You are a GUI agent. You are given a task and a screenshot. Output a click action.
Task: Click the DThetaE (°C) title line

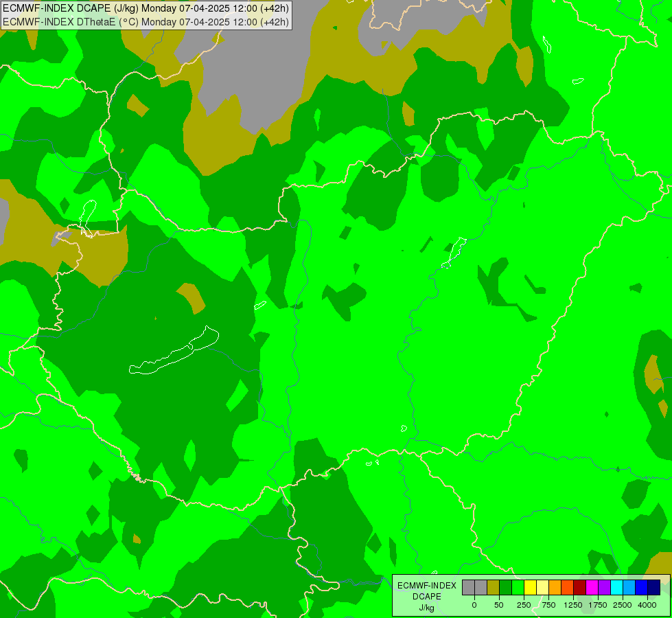pos(146,22)
